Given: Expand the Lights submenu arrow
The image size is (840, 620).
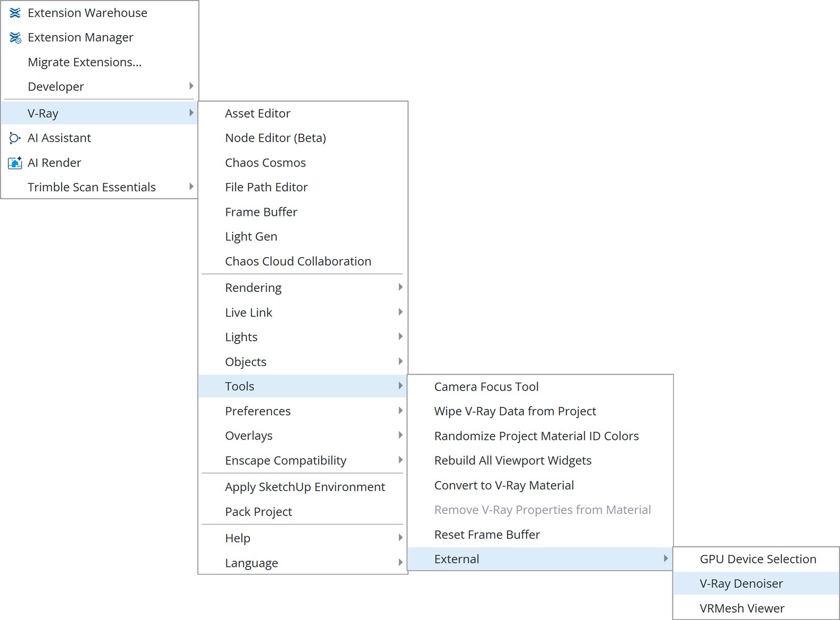Looking at the screenshot, I should click(401, 337).
